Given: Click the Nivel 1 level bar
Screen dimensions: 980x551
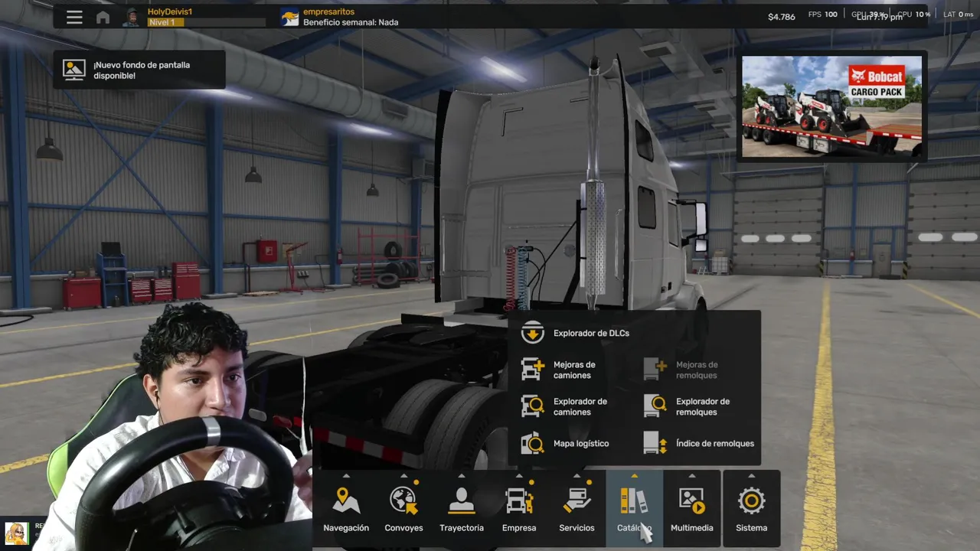Looking at the screenshot, I should [205, 23].
